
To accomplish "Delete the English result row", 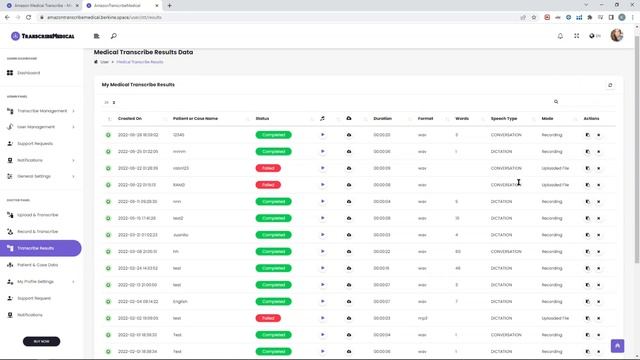I will (598, 301).
